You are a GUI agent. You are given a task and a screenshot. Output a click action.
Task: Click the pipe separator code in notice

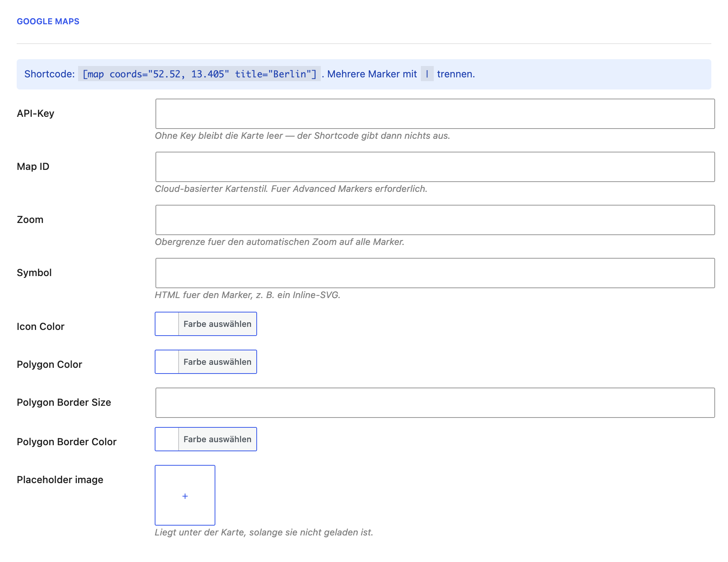tap(427, 74)
